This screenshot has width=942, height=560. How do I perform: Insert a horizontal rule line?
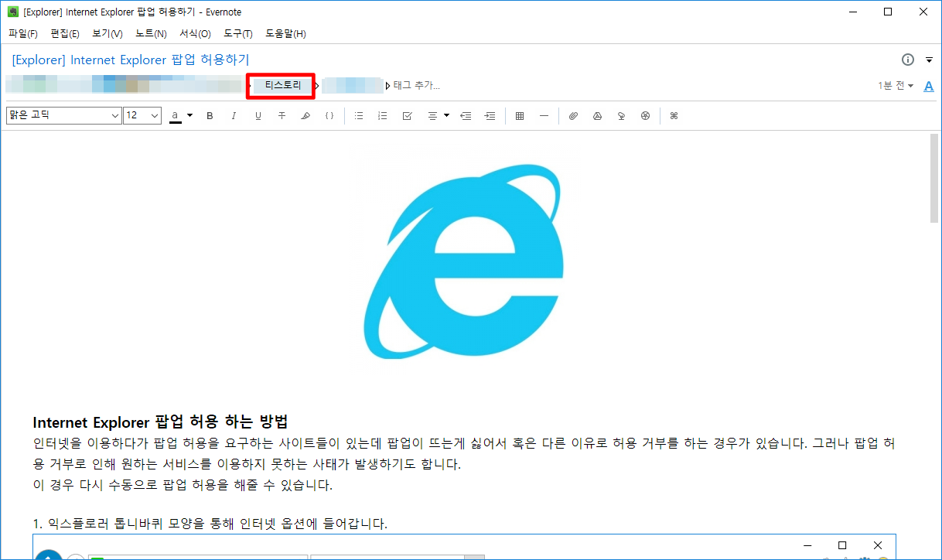point(544,116)
